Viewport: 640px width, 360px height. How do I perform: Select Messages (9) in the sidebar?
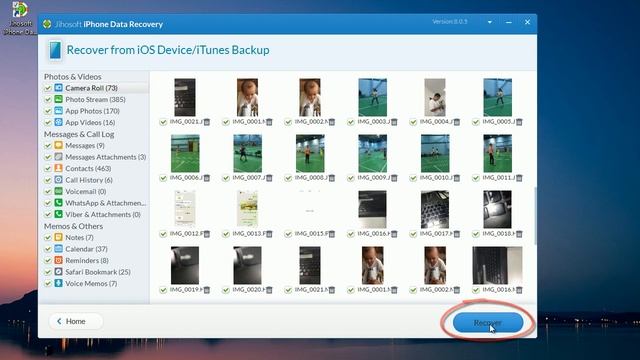point(85,145)
